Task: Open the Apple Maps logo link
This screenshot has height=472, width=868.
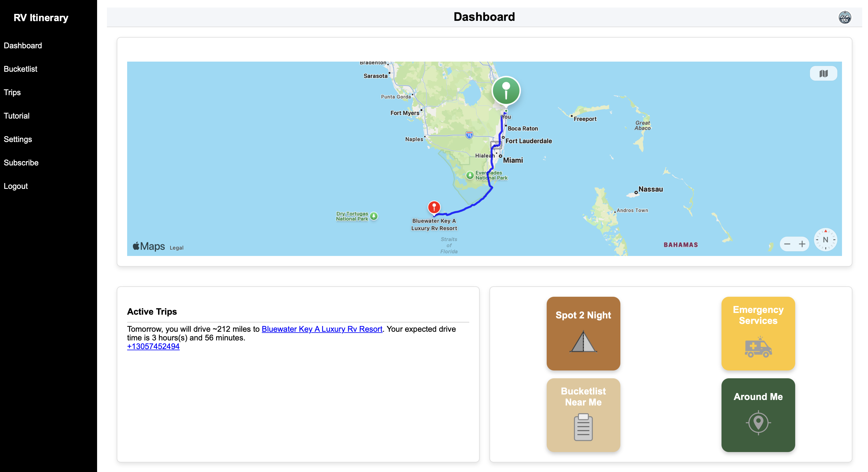Action: (x=149, y=246)
